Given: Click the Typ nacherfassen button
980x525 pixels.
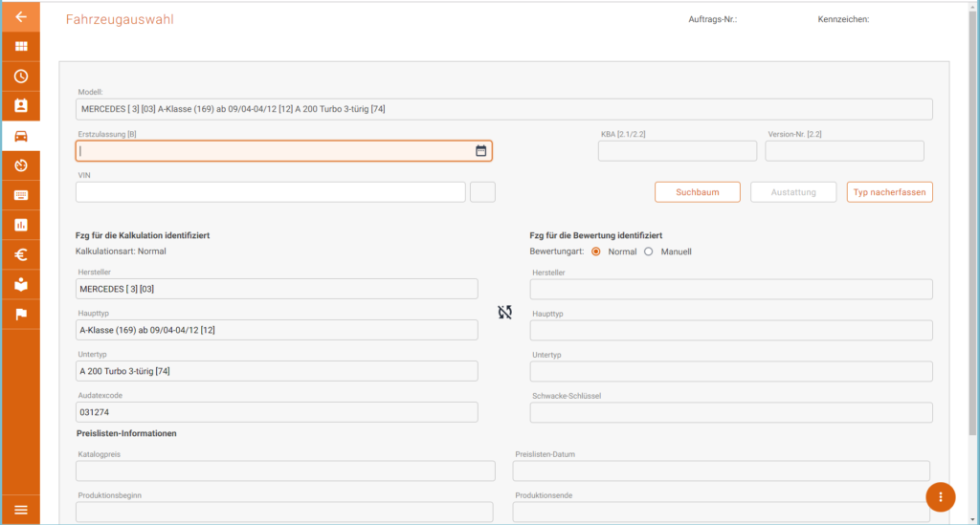Looking at the screenshot, I should 889,192.
